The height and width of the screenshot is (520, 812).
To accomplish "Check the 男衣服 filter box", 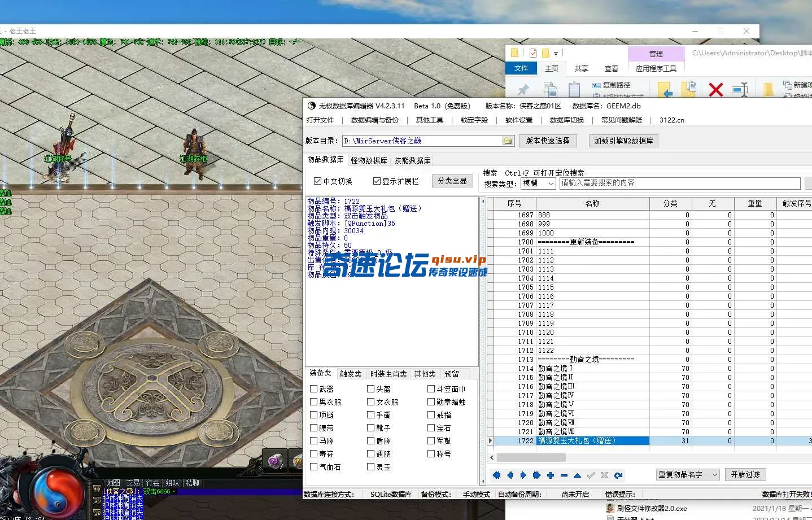I will [x=314, y=402].
